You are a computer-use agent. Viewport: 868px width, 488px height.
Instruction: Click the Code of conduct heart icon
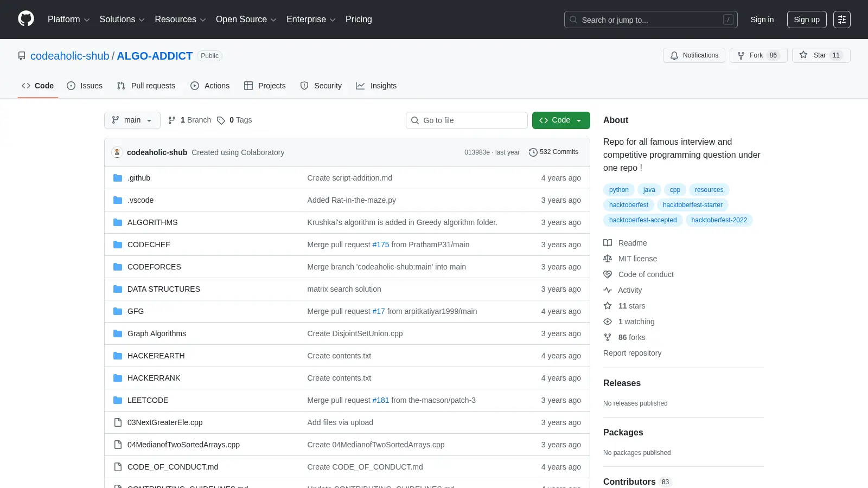click(608, 274)
